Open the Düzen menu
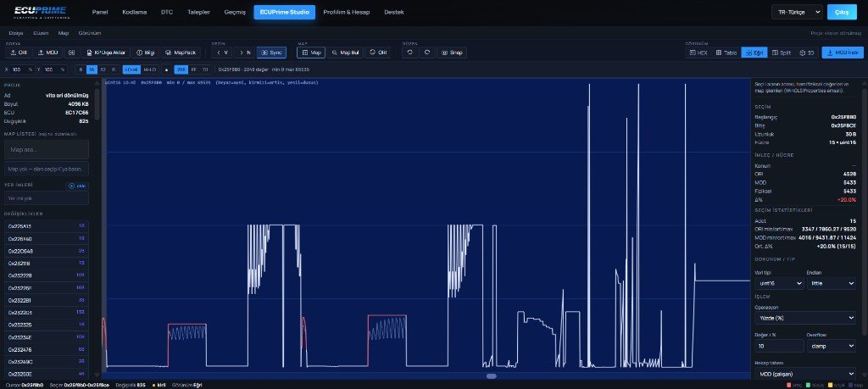Screen dimensions: 868x389 pyautogui.click(x=41, y=33)
